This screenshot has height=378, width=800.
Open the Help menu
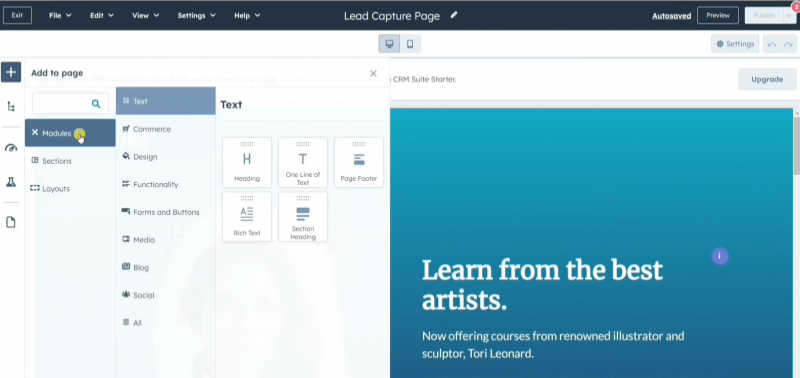[x=247, y=15]
